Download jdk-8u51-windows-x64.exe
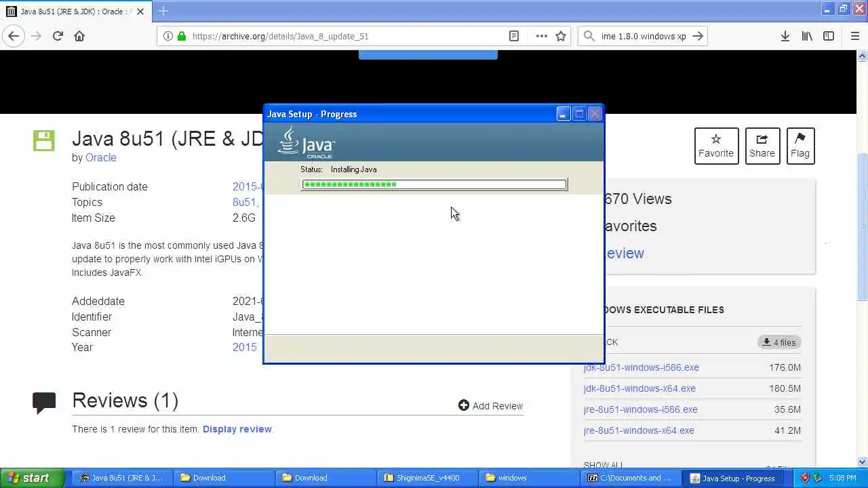This screenshot has width=868, height=488. (639, 388)
